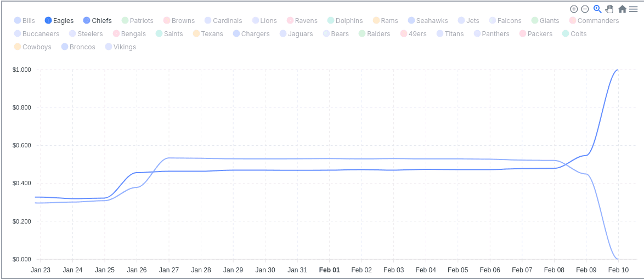
Task: Show the Panthers series
Action: (x=492, y=33)
